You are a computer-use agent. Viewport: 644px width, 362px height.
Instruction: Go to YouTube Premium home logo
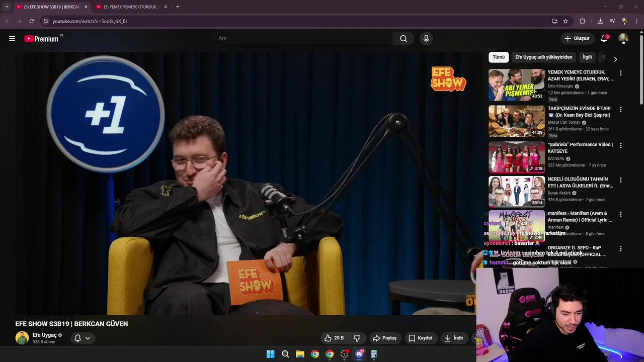(x=41, y=39)
